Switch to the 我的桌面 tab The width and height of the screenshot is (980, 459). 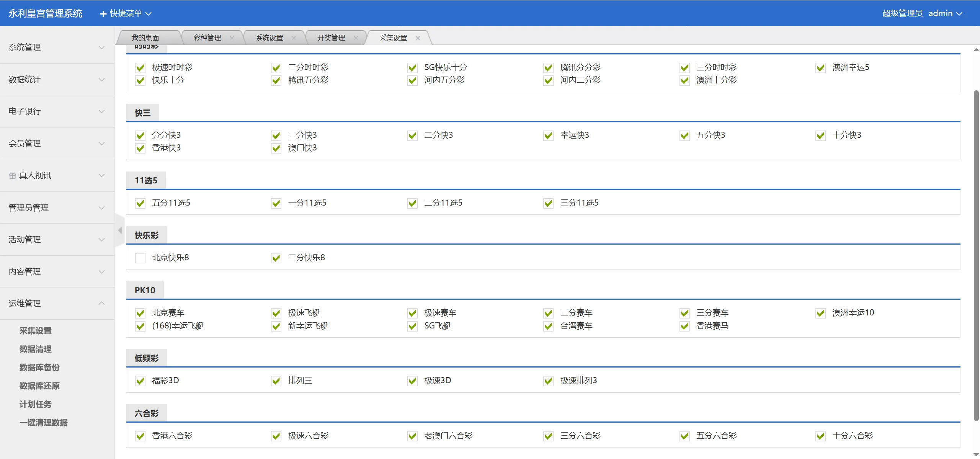[145, 38]
